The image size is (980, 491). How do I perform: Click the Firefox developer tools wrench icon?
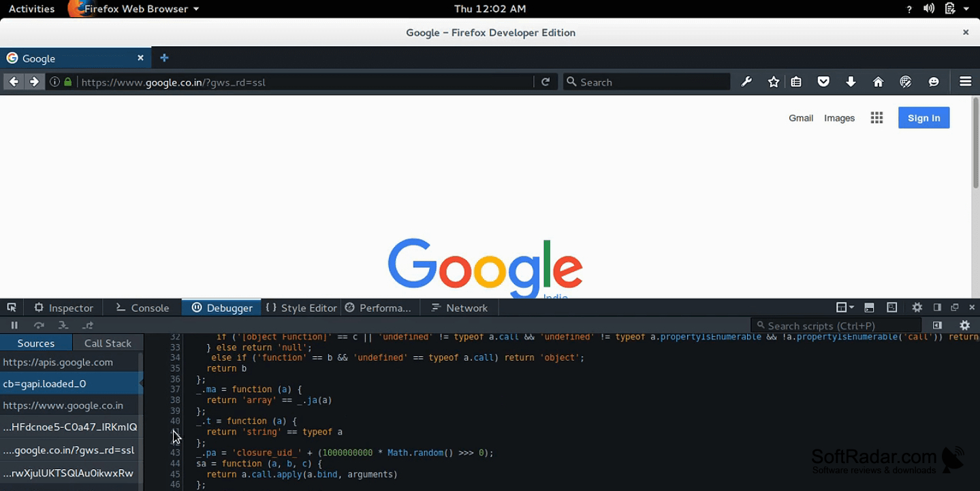(x=746, y=82)
